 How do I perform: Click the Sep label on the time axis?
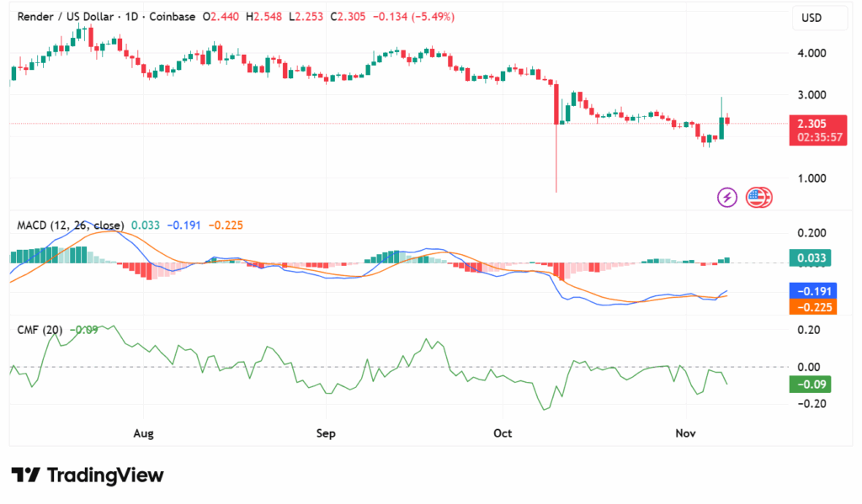point(326,433)
